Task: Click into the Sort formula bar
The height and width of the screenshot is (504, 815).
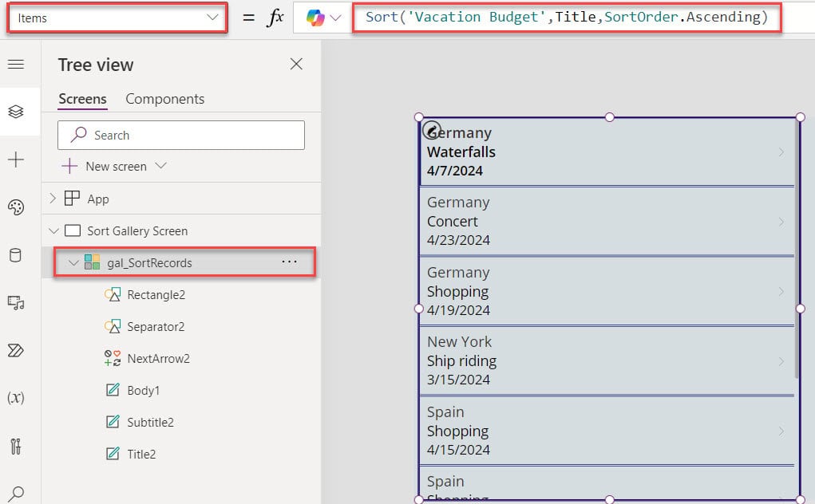Action: tap(567, 18)
